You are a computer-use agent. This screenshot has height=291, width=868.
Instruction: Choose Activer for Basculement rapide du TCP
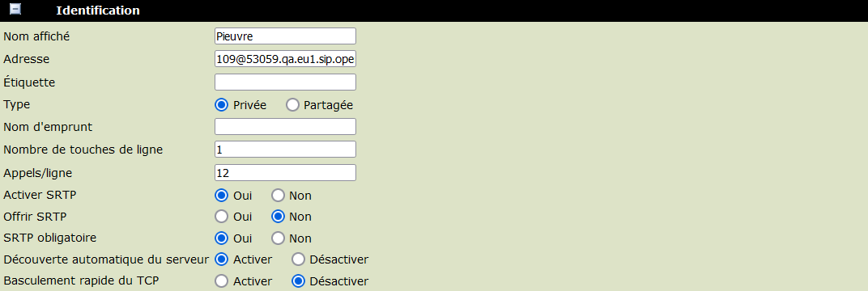[221, 281]
